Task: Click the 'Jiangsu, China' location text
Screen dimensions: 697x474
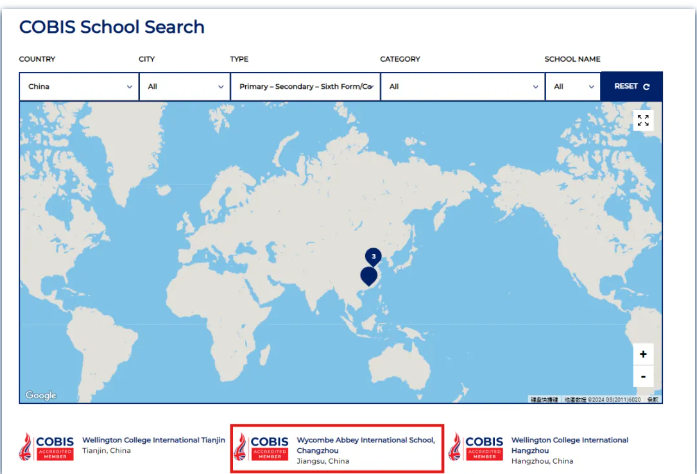Action: tap(323, 461)
